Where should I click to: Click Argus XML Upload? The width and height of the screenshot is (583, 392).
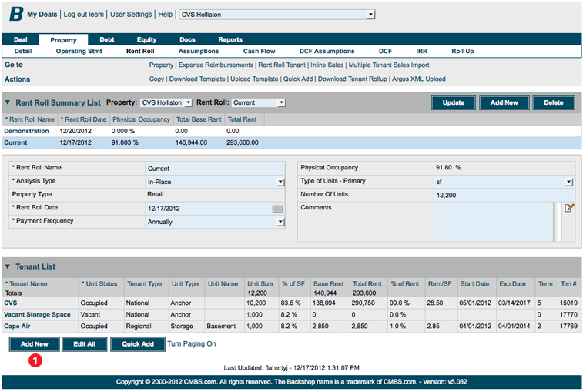click(x=419, y=79)
